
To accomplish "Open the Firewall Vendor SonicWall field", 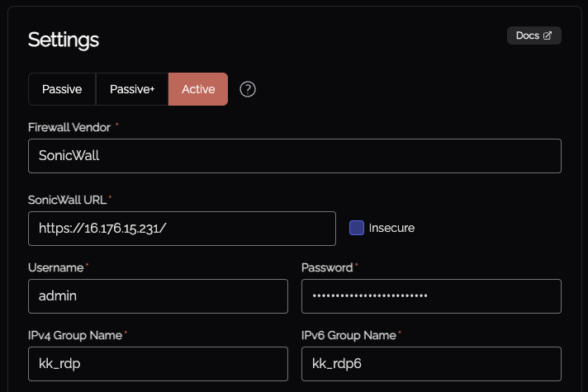I will point(294,156).
